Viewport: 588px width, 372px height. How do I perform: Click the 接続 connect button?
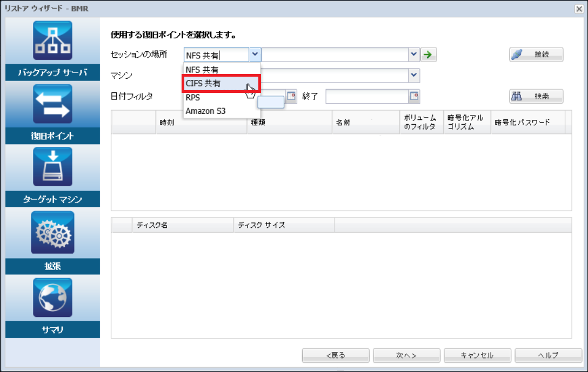[536, 55]
